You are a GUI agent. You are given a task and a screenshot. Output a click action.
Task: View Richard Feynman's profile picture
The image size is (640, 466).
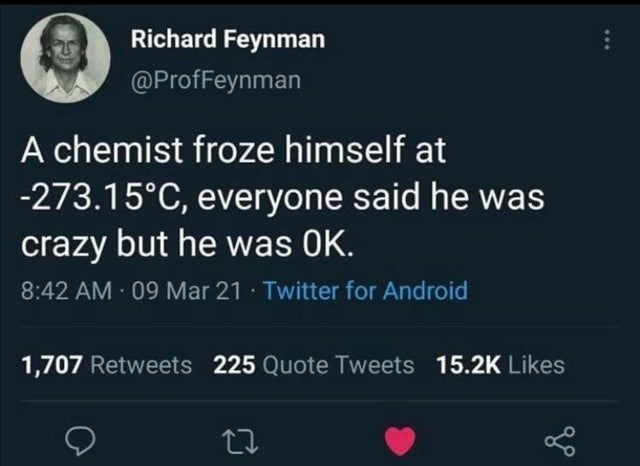point(65,58)
